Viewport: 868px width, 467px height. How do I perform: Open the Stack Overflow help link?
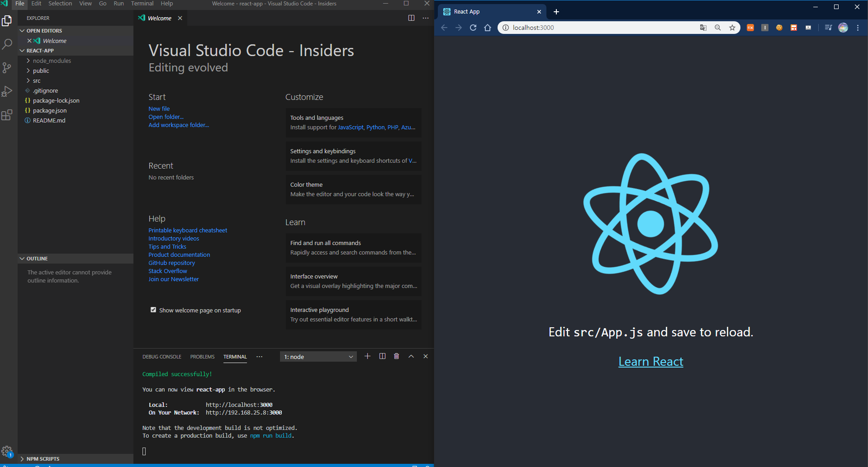[x=168, y=271]
